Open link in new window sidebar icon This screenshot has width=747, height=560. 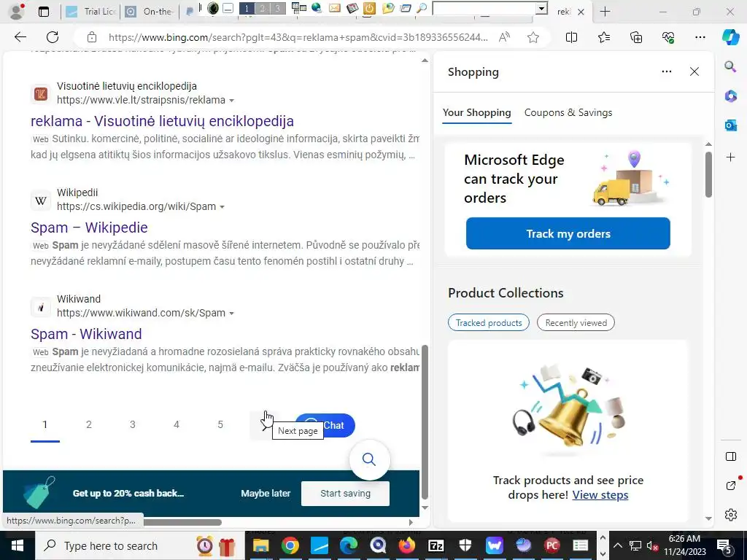click(730, 485)
